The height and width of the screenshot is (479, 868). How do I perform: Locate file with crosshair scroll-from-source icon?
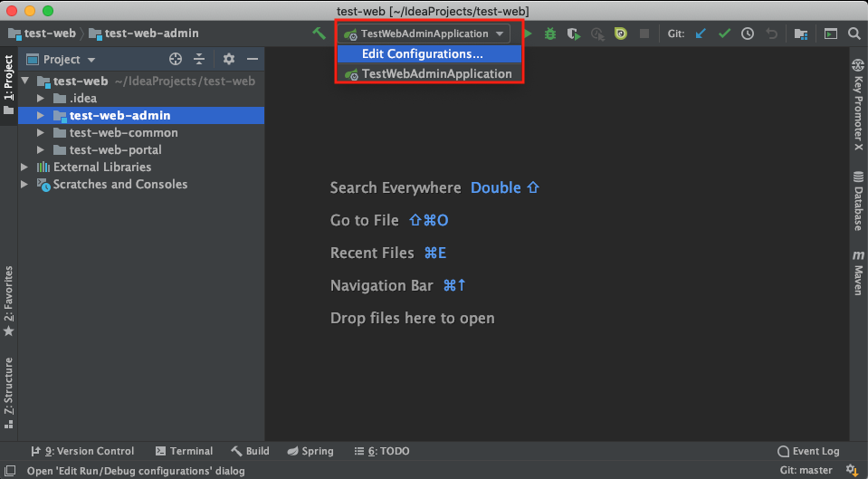pyautogui.click(x=176, y=59)
